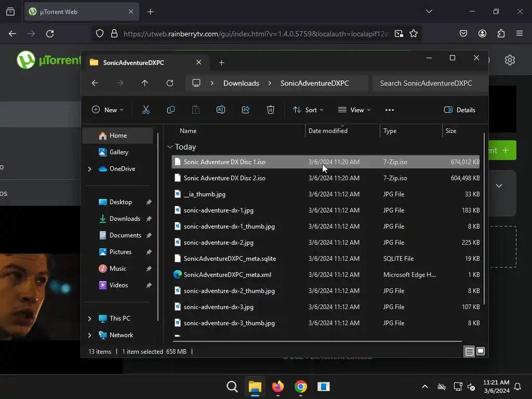Switch to details list view icon in status bar
The width and height of the screenshot is (532, 399).
coord(469,352)
